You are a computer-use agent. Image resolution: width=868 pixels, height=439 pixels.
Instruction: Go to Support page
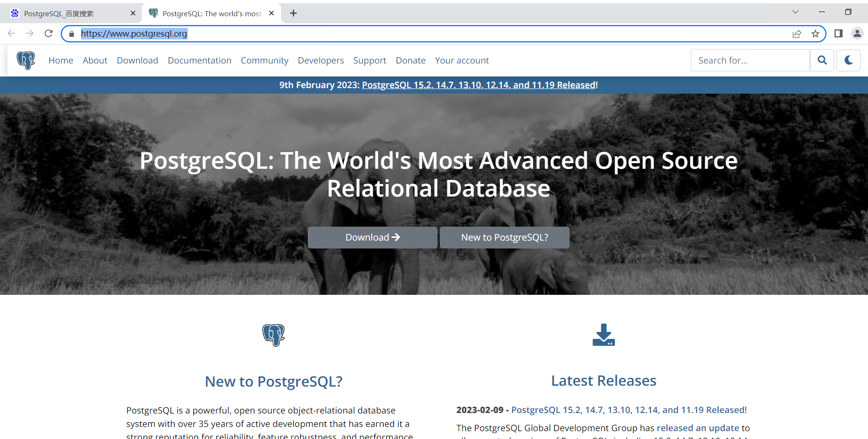pos(370,60)
